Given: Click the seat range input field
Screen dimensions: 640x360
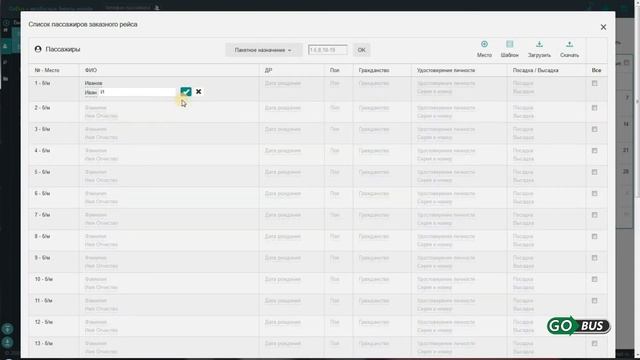Looking at the screenshot, I should 328,50.
